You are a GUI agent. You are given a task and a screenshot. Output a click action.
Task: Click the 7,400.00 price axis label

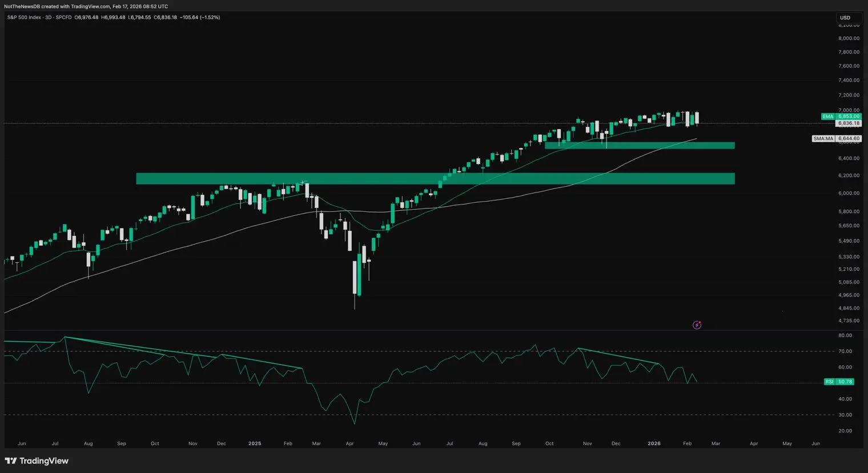[x=849, y=81]
